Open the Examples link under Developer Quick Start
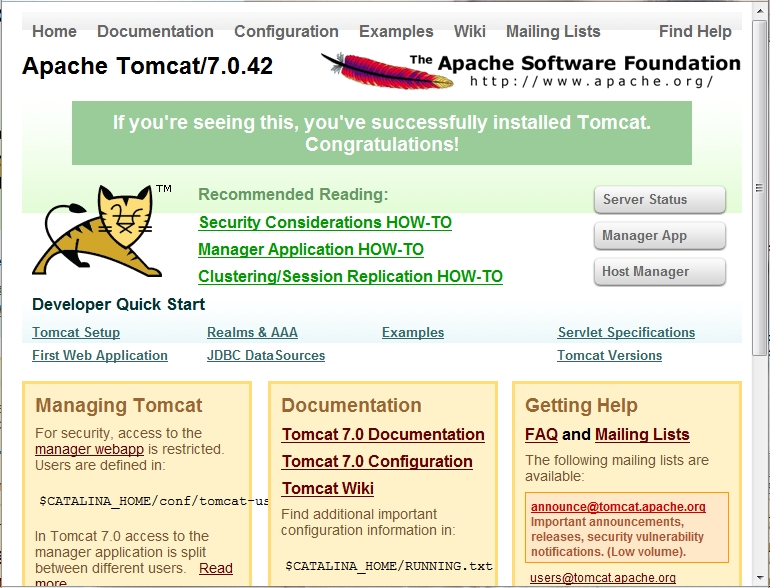 coord(413,333)
